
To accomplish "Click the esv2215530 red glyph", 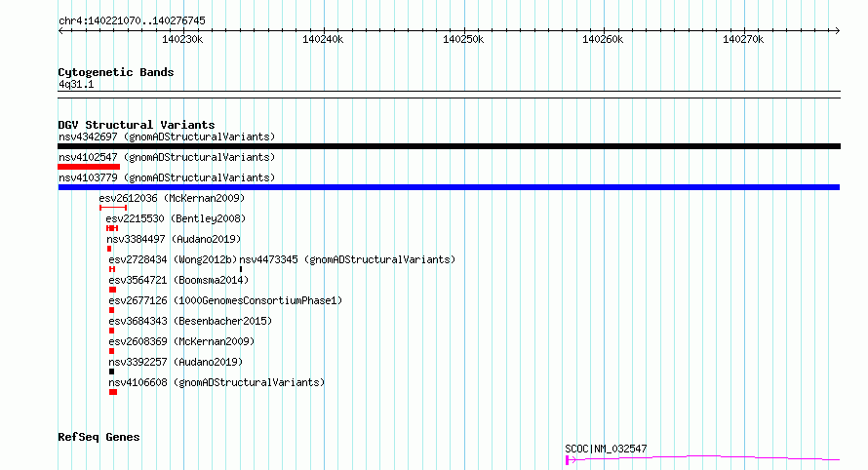I will click(112, 228).
